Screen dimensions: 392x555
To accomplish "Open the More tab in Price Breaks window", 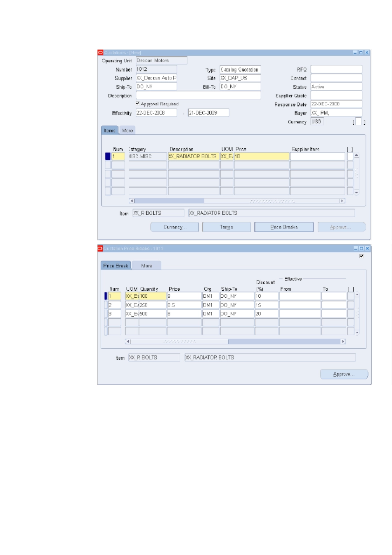I will pyautogui.click(x=146, y=266).
